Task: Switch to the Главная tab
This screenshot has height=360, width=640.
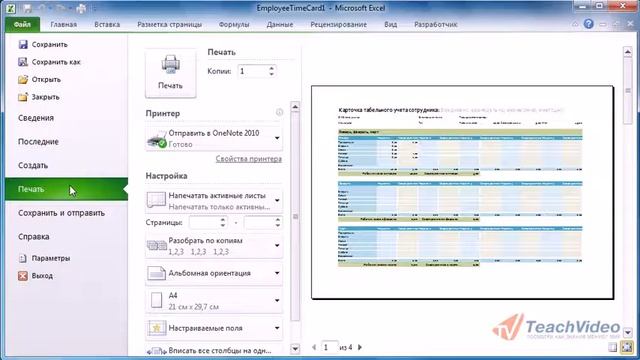Action: coord(64,24)
